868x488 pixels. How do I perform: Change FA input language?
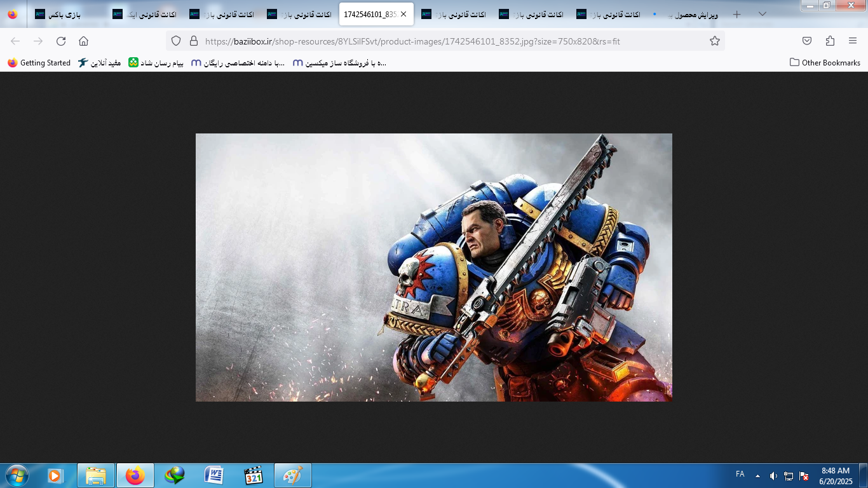point(740,474)
